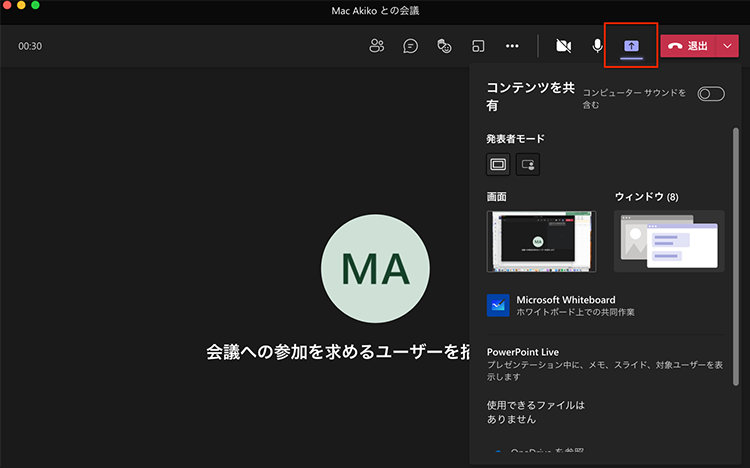Image resolution: width=750 pixels, height=468 pixels.
Task: Open the more actions ellipsis menu
Action: click(512, 46)
